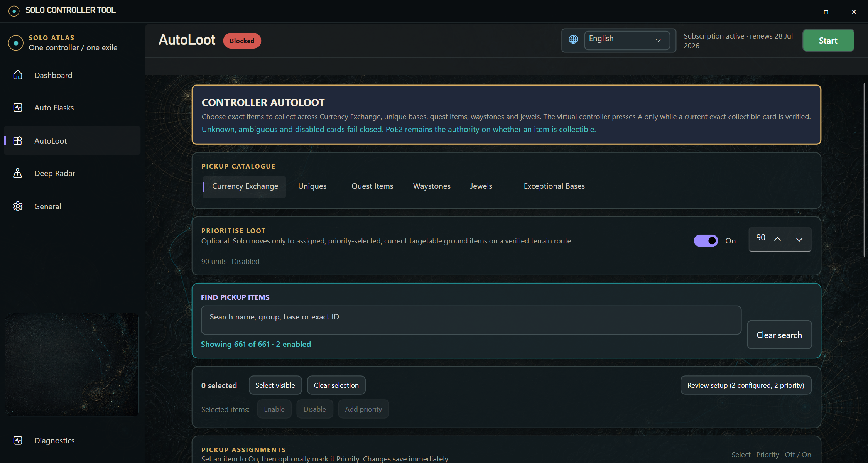
Task: Open the Deep Radar icon
Action: click(18, 173)
